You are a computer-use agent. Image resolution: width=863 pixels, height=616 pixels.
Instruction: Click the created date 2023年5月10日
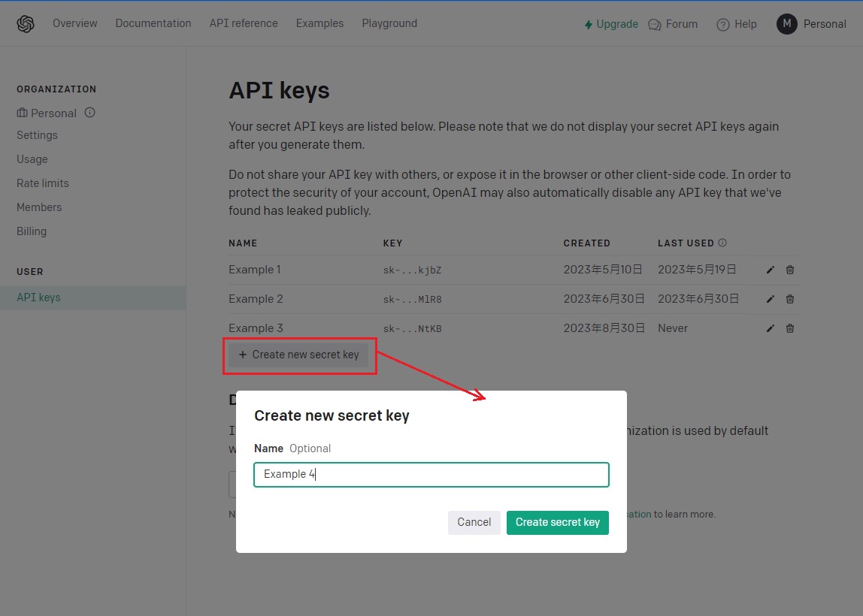pos(603,270)
